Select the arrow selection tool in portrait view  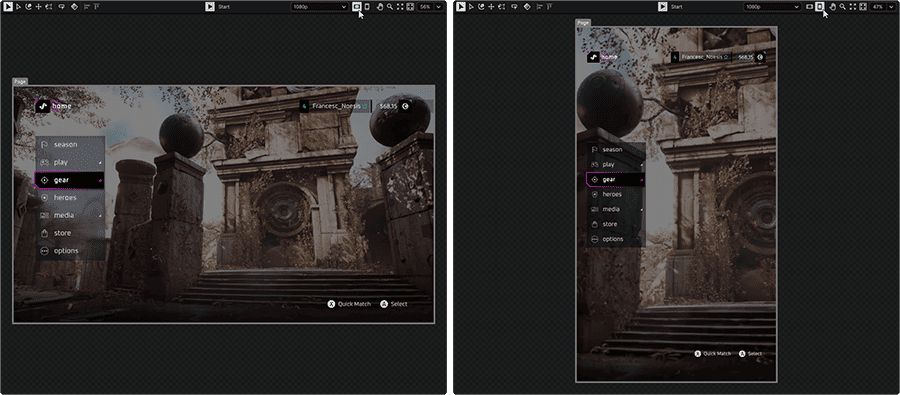(461, 6)
